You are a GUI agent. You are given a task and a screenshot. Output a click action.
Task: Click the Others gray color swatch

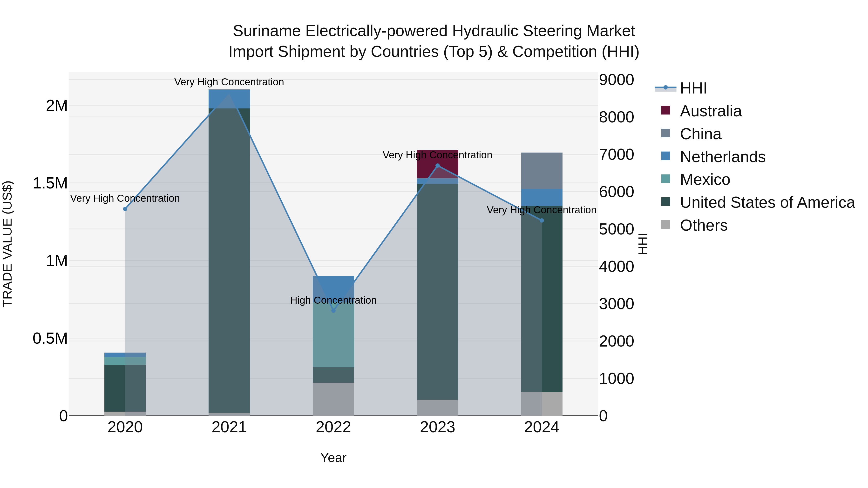tap(665, 224)
